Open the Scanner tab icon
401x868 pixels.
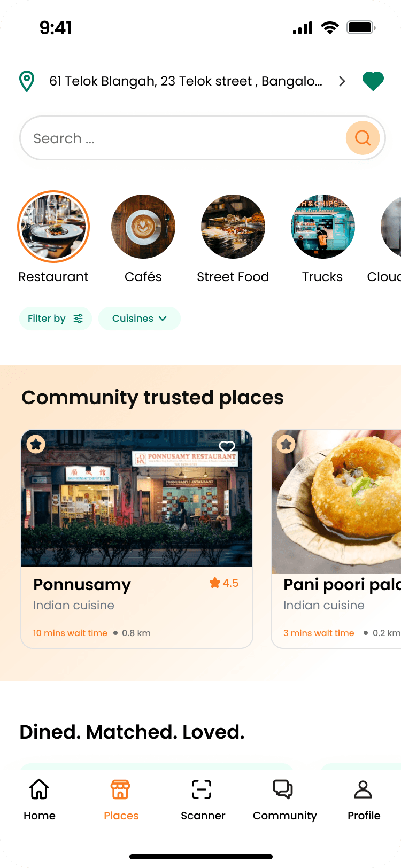point(202,789)
